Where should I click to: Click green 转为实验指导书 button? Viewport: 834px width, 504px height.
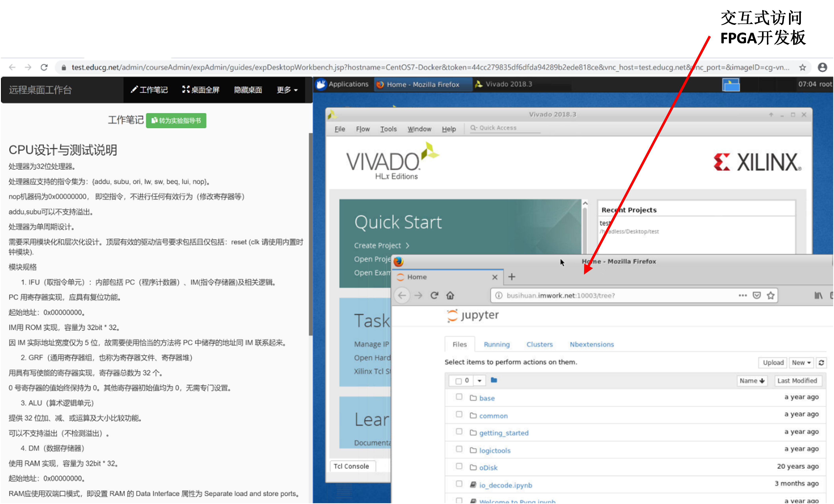point(176,121)
